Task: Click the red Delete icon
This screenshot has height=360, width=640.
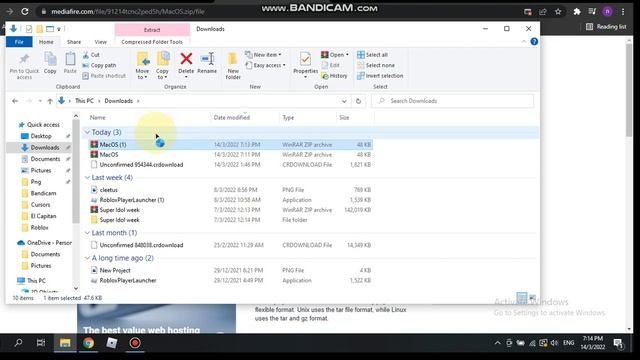Action: [x=186, y=59]
